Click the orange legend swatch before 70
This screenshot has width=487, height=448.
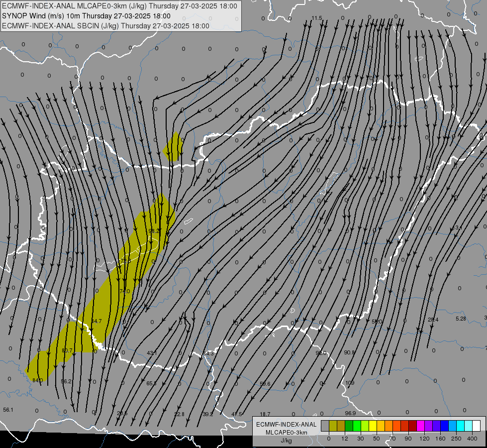tap(389, 426)
